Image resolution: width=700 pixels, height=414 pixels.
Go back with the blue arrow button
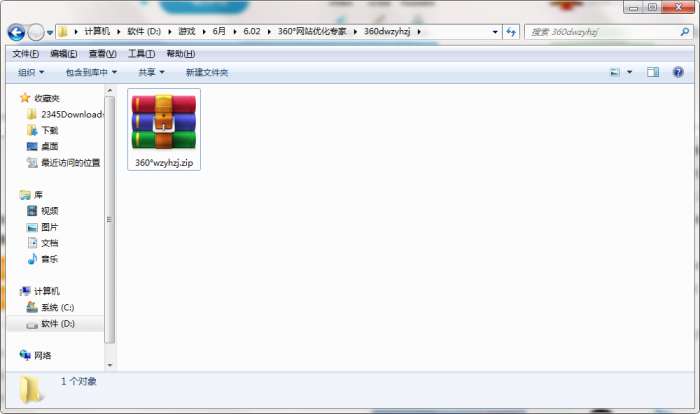pyautogui.click(x=17, y=32)
